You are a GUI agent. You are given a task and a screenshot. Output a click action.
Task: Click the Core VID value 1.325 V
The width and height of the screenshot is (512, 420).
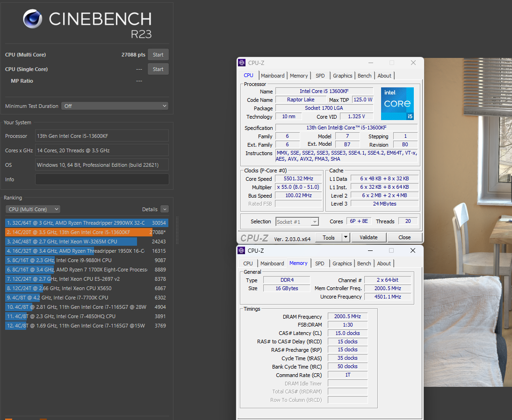(x=357, y=116)
